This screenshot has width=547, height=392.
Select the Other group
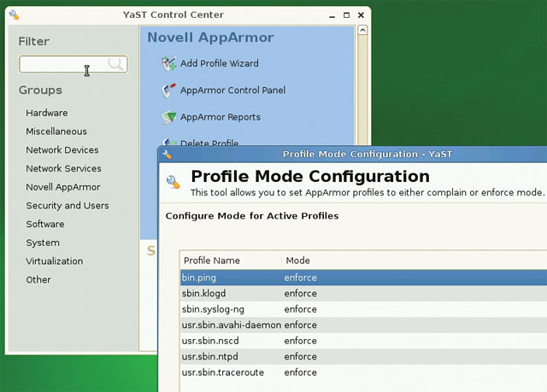[x=38, y=280]
